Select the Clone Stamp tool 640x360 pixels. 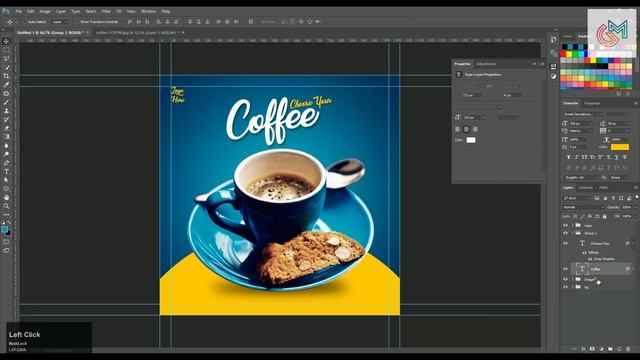(6, 111)
